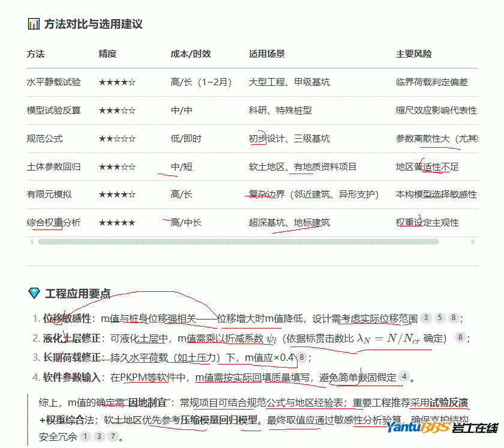Click the horizontal scrollbar under the table

coord(240,241)
